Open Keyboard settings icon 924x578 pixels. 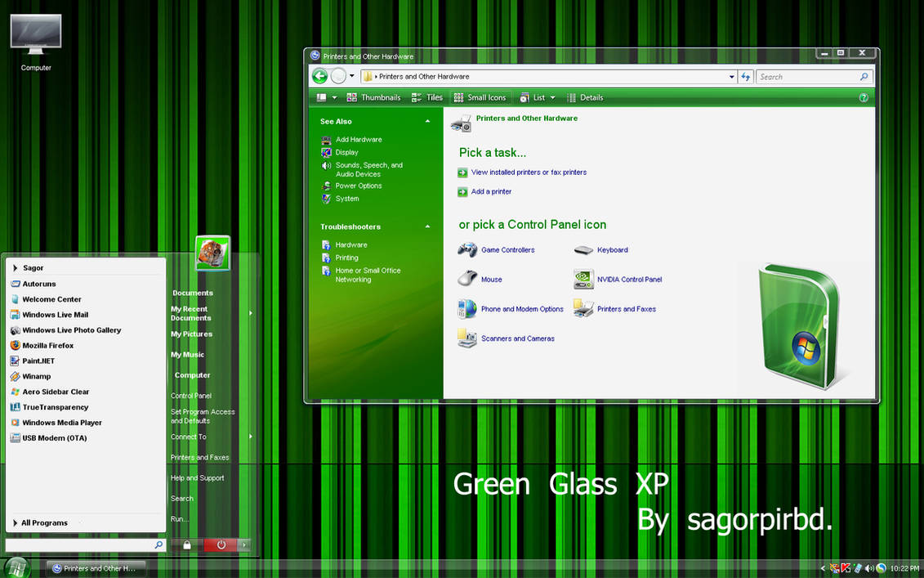pos(614,249)
